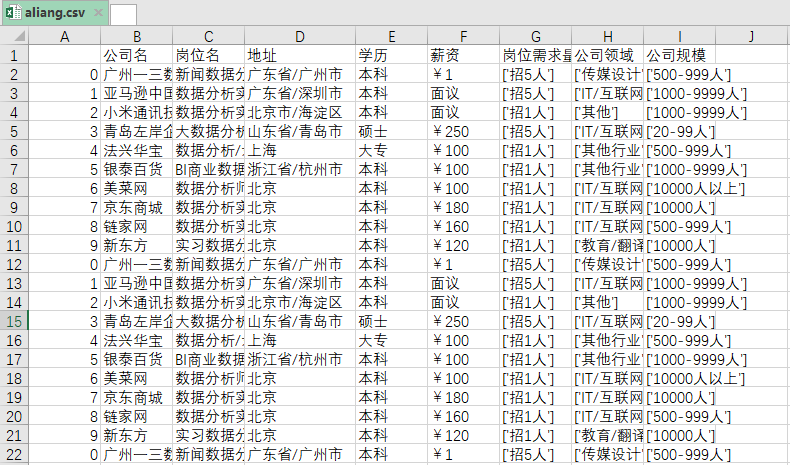Image resolution: width=790 pixels, height=465 pixels.
Task: Select 硕士 cell in row 5
Action: [x=391, y=131]
